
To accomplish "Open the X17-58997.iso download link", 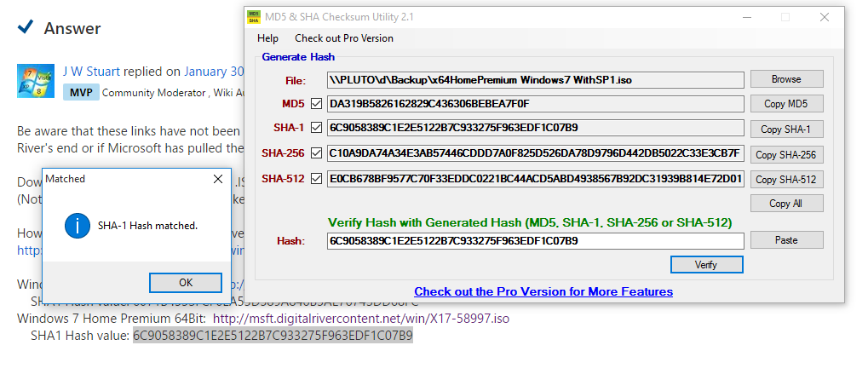I will click(361, 319).
